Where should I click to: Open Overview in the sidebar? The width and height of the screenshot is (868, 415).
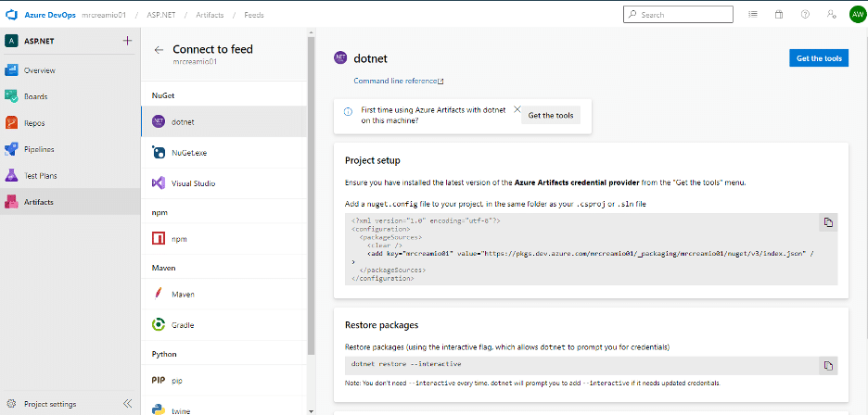pos(70,70)
